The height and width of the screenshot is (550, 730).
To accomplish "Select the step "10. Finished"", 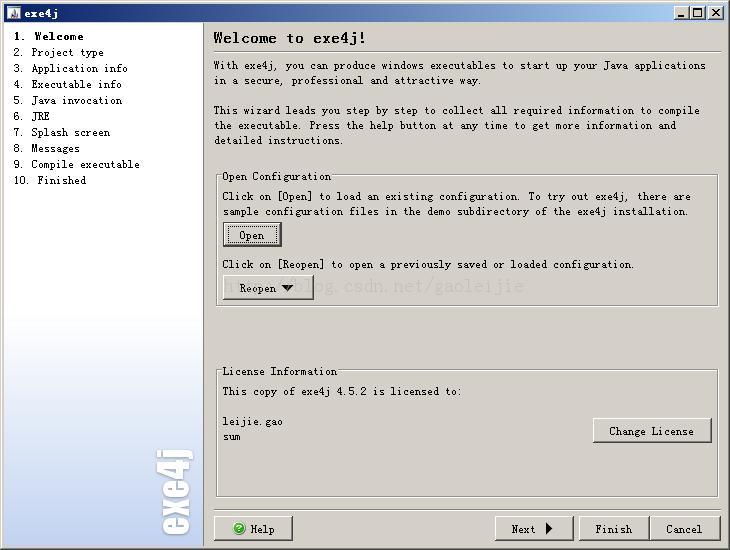I will pyautogui.click(x=50, y=180).
